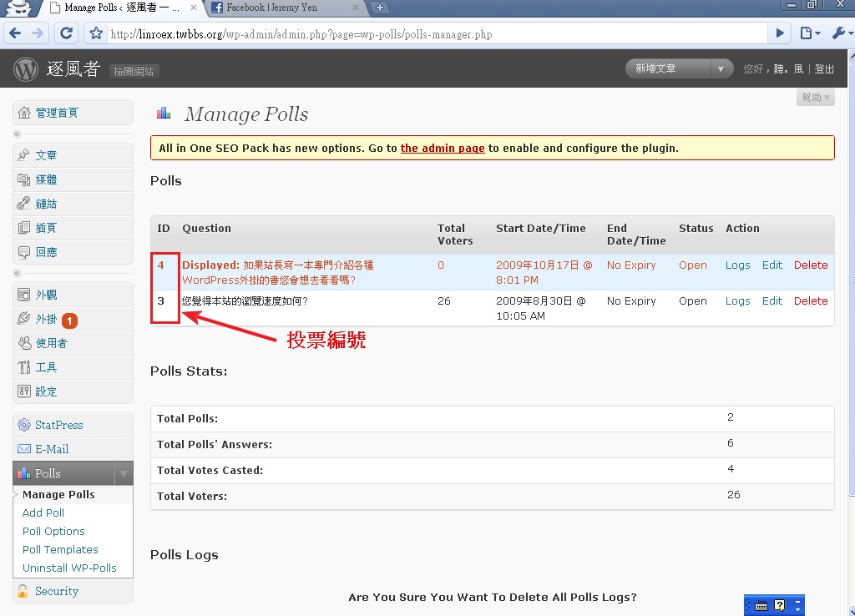Click the plugin update badge 1
The image size is (855, 616).
69,321
